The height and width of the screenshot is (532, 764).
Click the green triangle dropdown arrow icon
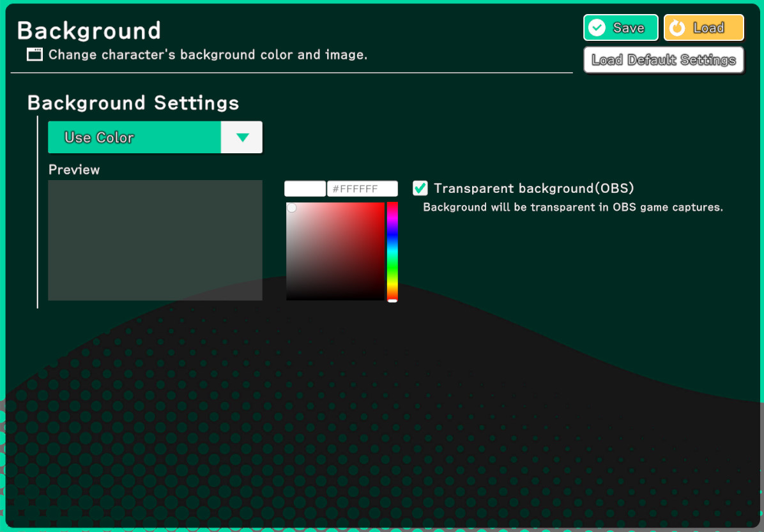point(242,137)
